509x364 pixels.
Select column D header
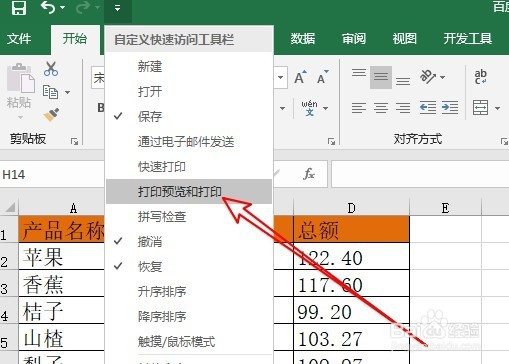[x=351, y=208]
